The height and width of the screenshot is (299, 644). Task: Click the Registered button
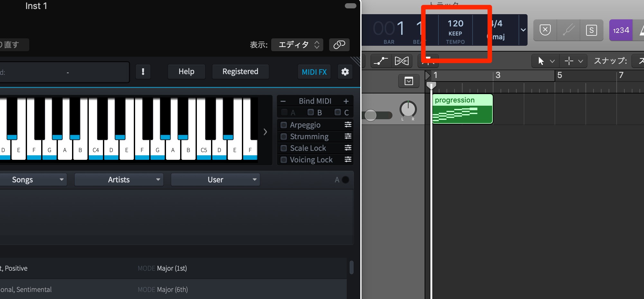[240, 72]
